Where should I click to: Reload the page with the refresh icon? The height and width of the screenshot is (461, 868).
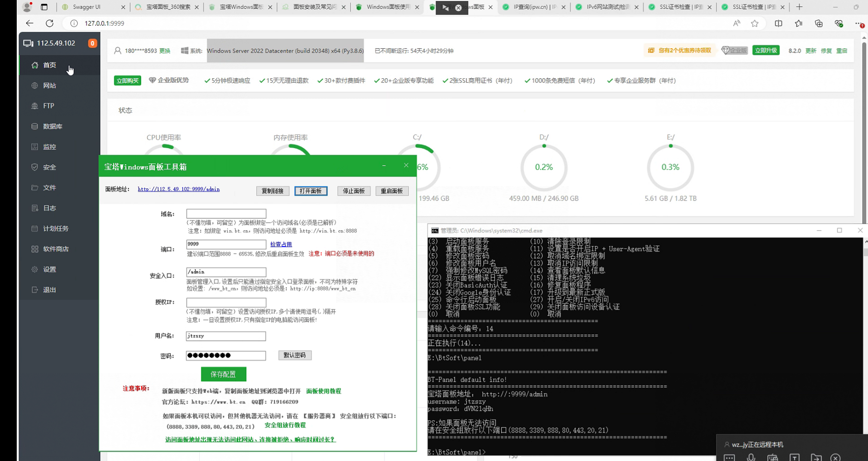coord(50,23)
